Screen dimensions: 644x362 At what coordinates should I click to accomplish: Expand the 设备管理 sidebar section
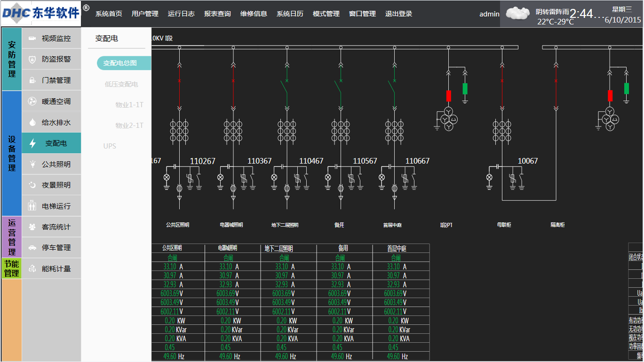12,153
